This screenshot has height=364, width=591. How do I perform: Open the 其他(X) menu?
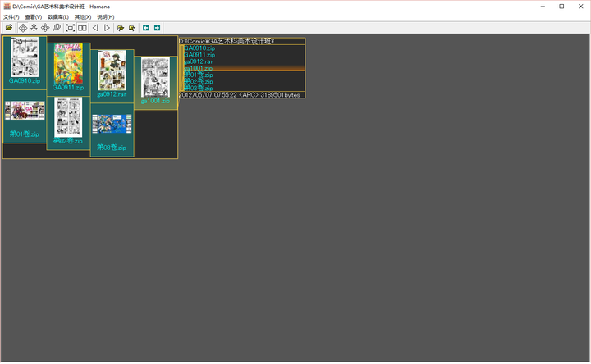83,17
